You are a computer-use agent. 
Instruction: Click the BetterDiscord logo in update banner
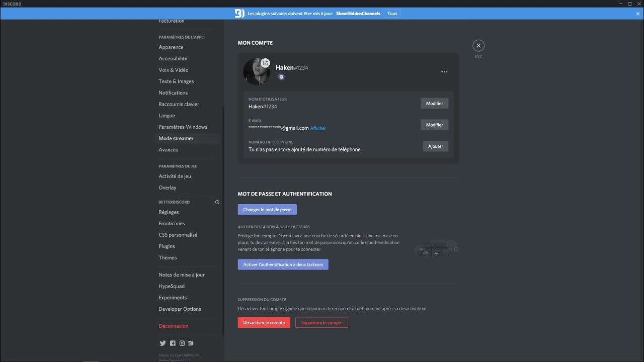239,14
